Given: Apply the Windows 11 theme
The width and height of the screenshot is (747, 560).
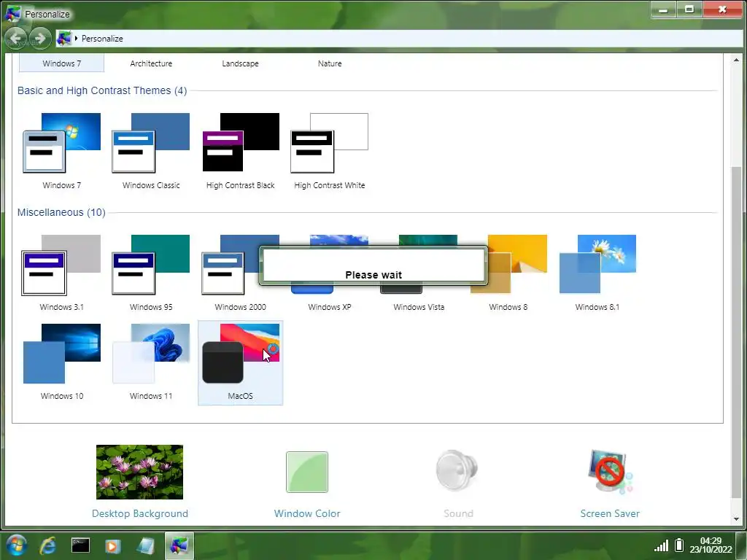Looking at the screenshot, I should pos(151,354).
